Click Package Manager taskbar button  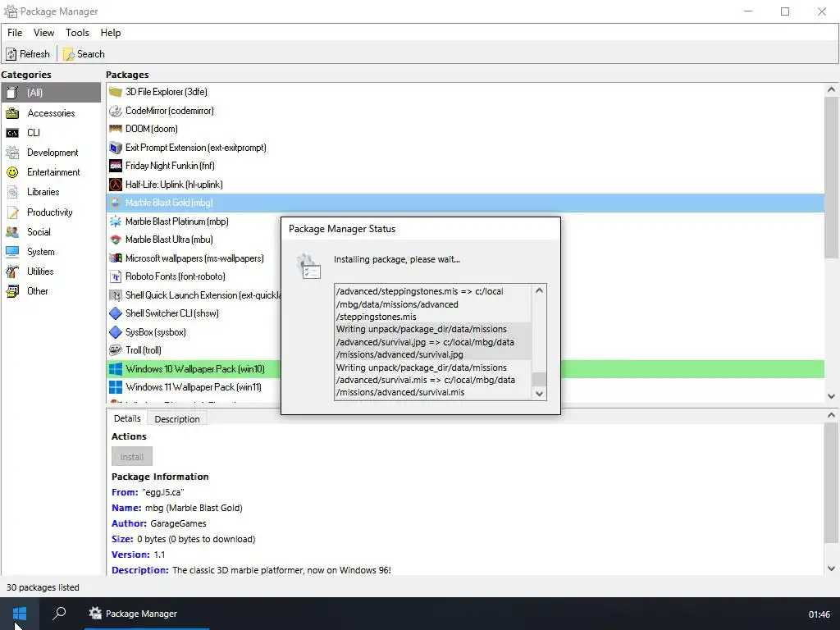pos(146,614)
